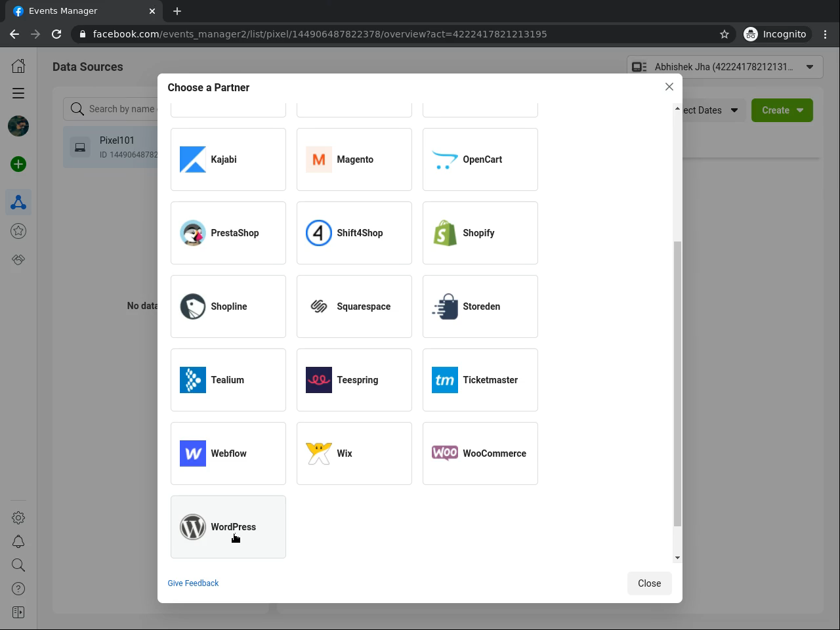Open the Give Feedback link
The height and width of the screenshot is (630, 840).
click(193, 583)
